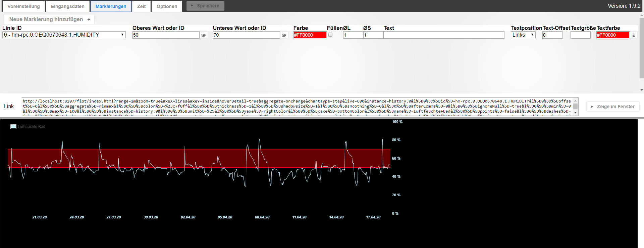Click the x-axis label 02.04.20
Viewport: 644px width, 248px height.
click(188, 217)
